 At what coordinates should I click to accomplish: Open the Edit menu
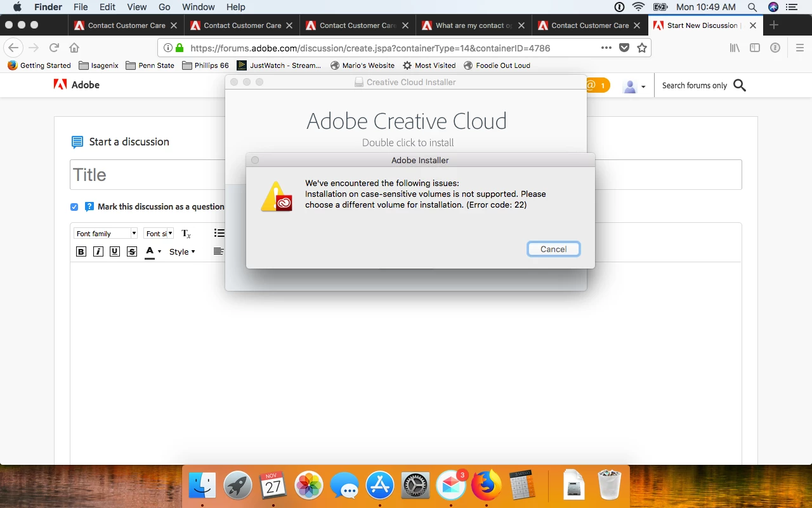pyautogui.click(x=107, y=7)
